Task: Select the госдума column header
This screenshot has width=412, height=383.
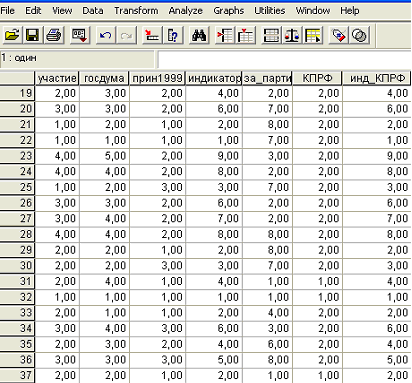Action: click(x=104, y=78)
